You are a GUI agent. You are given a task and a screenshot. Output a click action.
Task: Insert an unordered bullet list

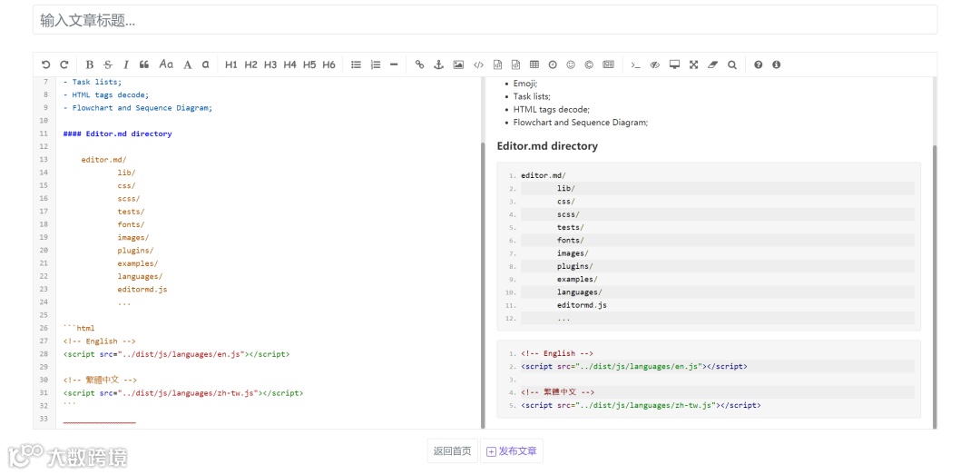coord(357,64)
